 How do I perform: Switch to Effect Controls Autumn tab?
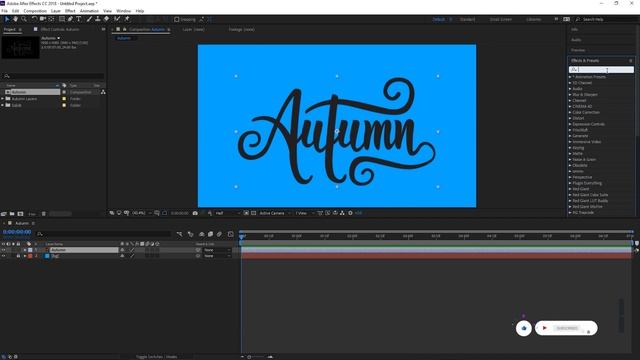(60, 29)
